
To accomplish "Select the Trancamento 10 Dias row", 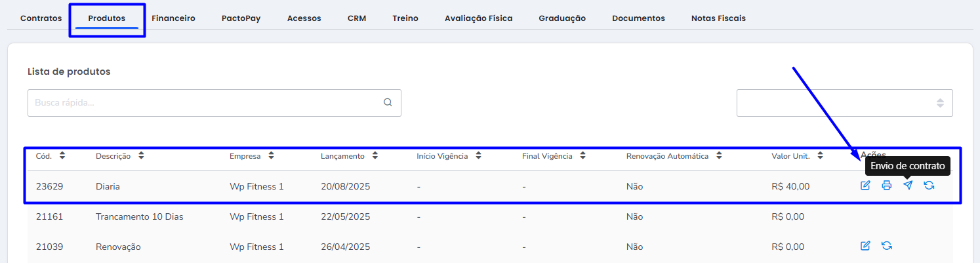I will (x=490, y=216).
